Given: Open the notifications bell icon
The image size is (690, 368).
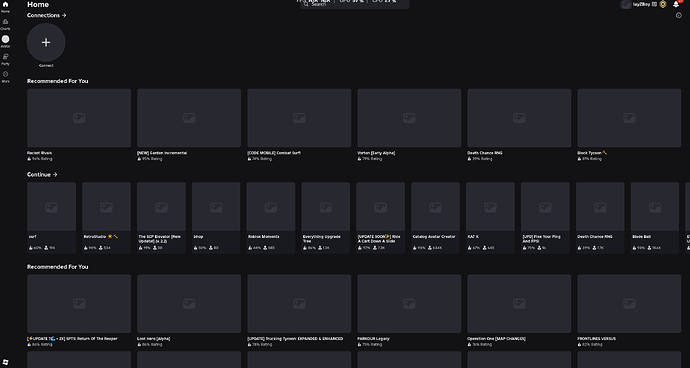Looking at the screenshot, I should pos(676,4).
